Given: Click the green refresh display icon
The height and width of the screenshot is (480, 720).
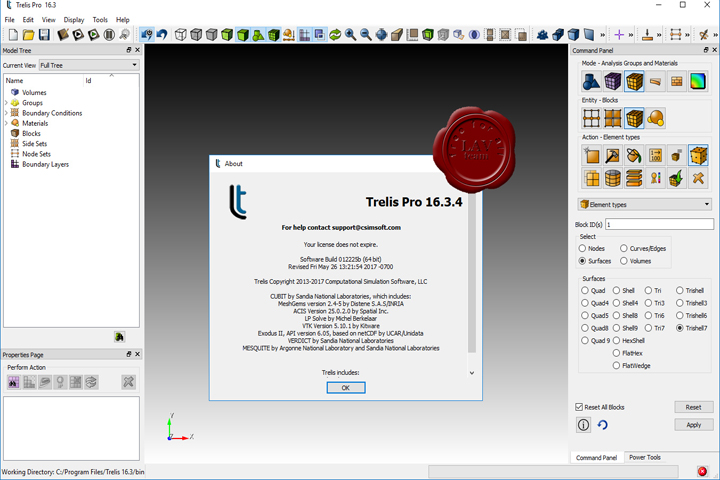Looking at the screenshot, I should pos(335,34).
